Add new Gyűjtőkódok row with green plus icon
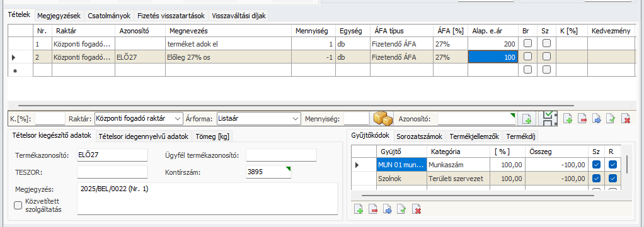The height and width of the screenshot is (227, 644). tap(359, 209)
